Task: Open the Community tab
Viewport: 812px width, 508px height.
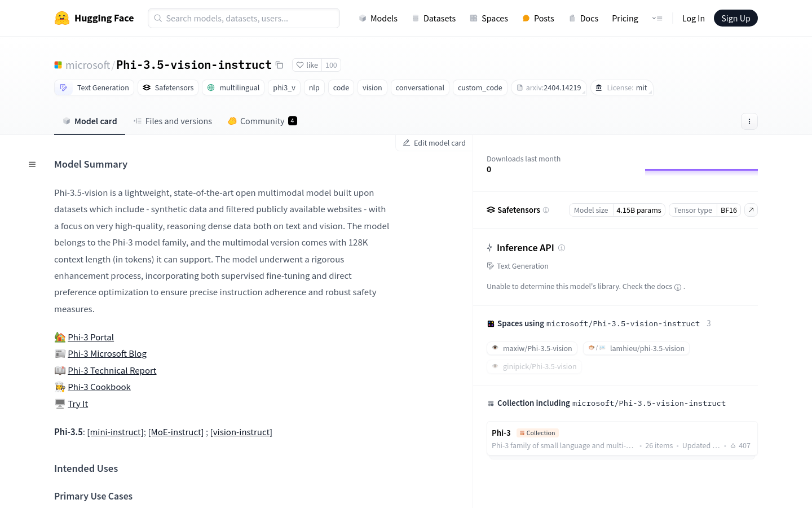Action: point(262,121)
